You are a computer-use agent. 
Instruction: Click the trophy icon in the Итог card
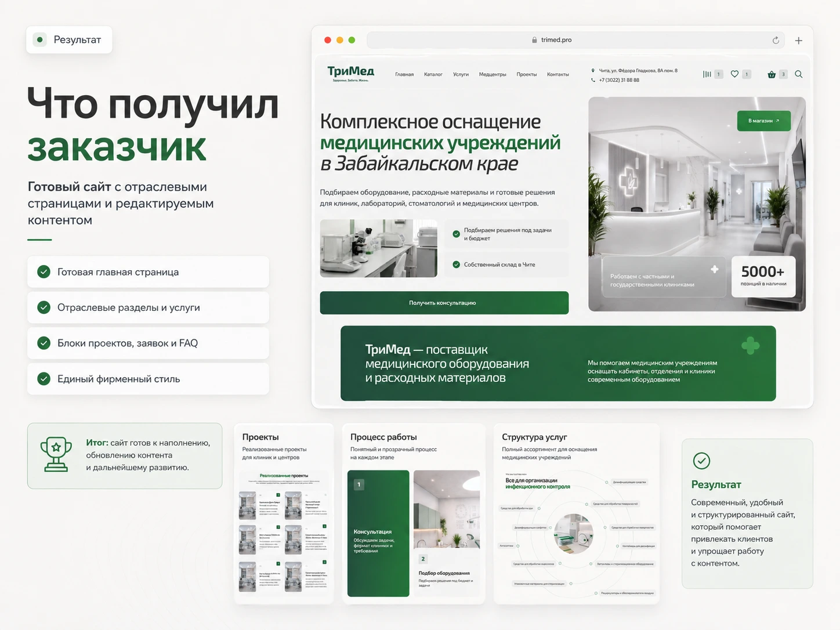click(56, 454)
